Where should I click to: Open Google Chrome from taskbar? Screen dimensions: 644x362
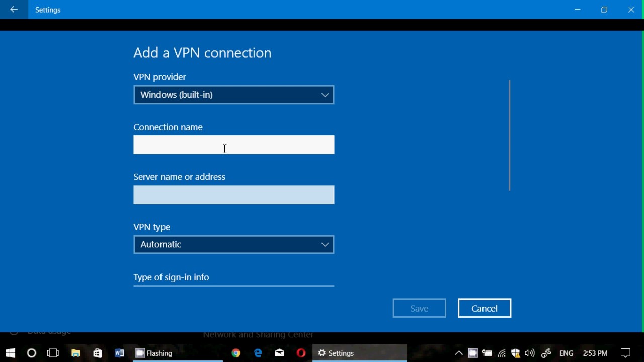click(x=236, y=353)
